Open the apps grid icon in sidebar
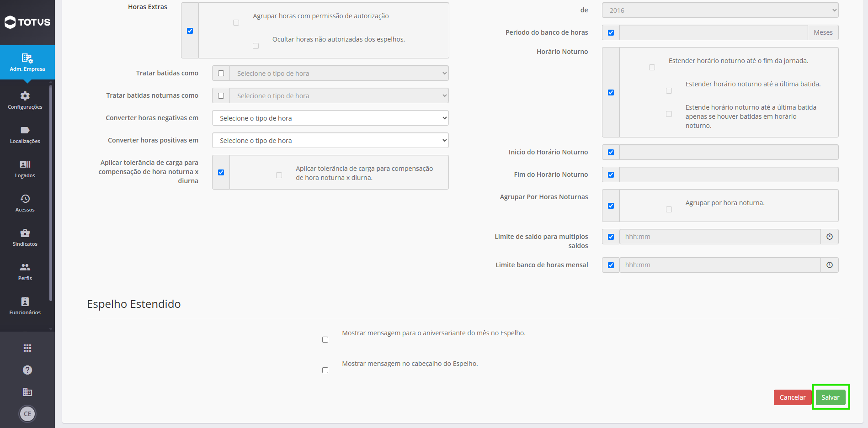 point(27,348)
